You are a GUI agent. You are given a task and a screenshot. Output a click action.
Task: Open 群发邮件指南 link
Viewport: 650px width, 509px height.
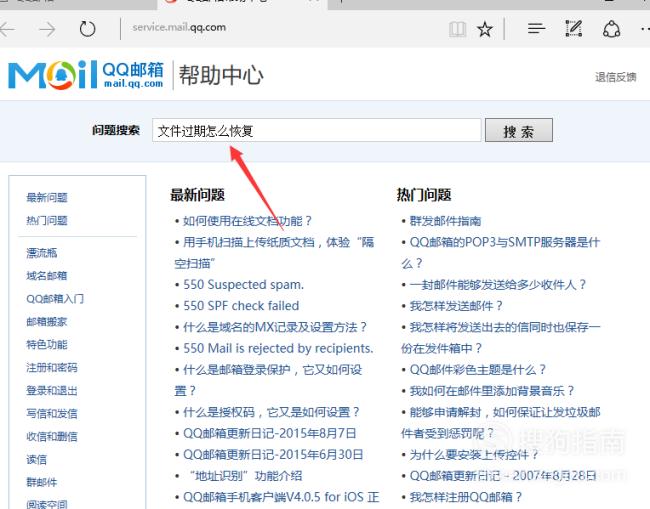click(x=445, y=221)
